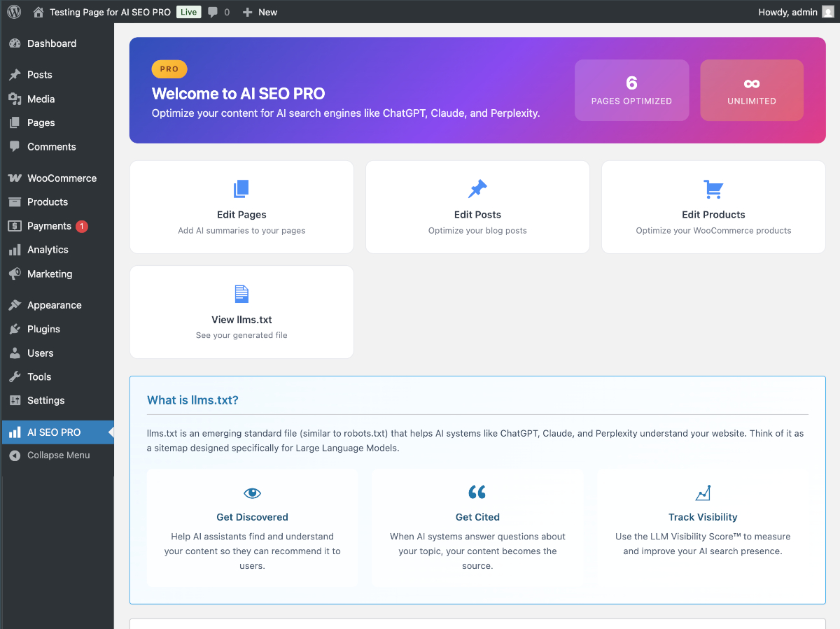Go to the Media menu item
This screenshot has height=629, width=840.
tap(57, 99)
